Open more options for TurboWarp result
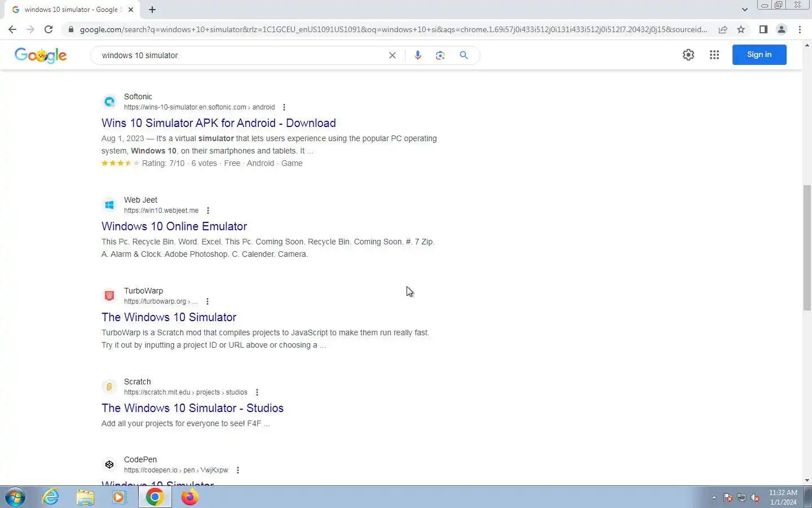 pos(208,301)
